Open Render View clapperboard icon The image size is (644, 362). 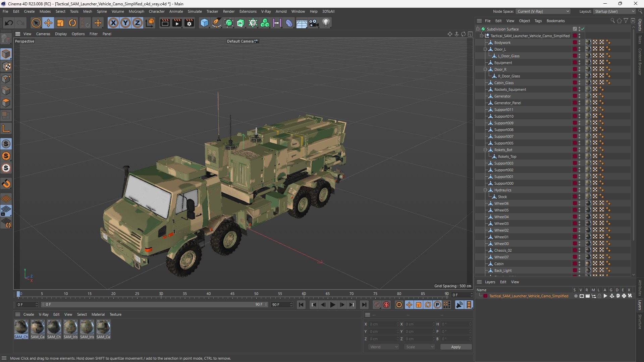[x=165, y=23]
